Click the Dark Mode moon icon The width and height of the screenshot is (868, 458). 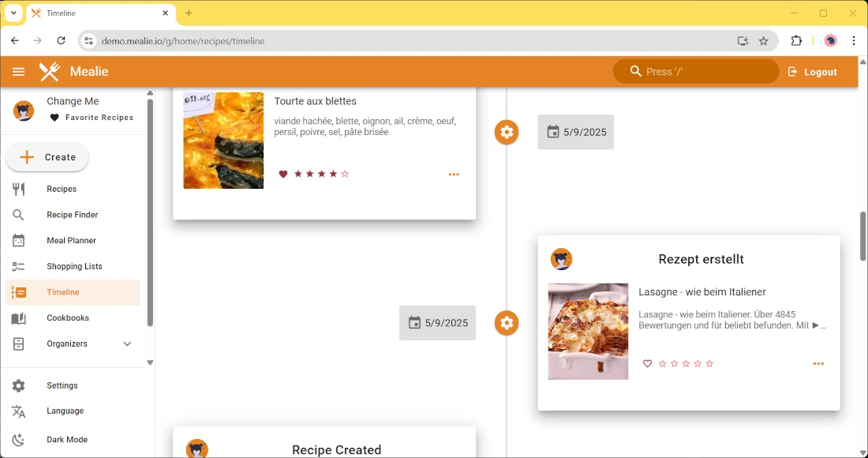(18, 440)
